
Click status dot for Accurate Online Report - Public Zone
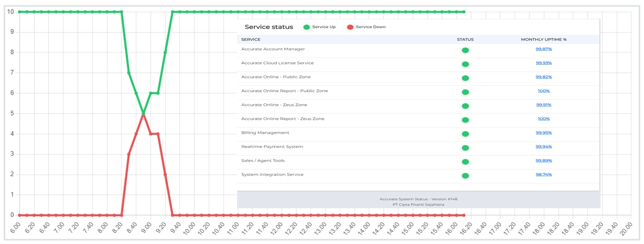tap(465, 92)
